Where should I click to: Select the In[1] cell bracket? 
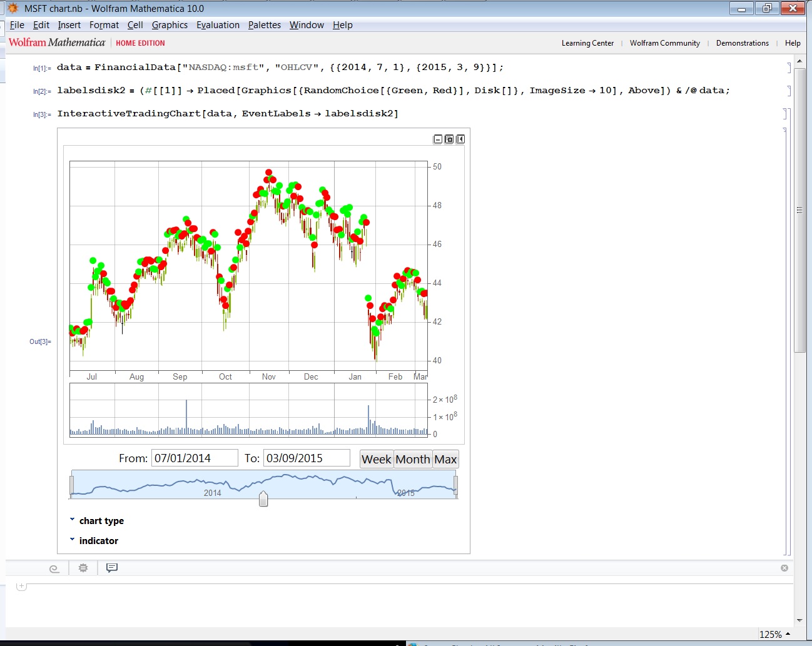point(789,68)
